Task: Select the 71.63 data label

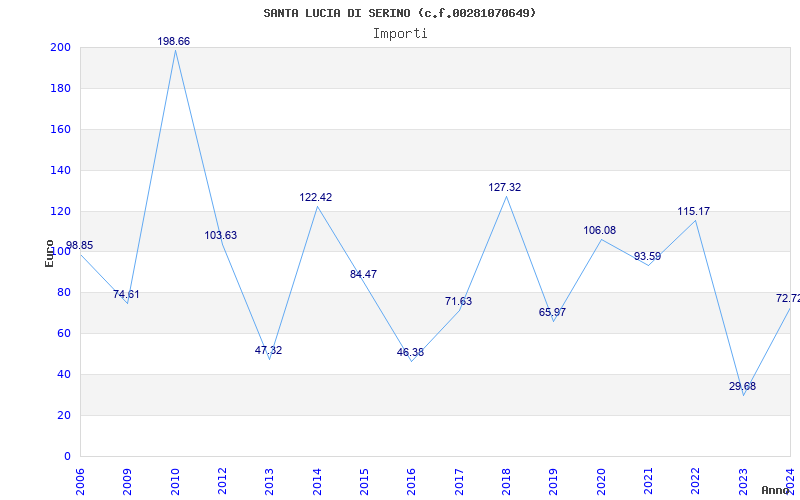Action: pos(458,302)
